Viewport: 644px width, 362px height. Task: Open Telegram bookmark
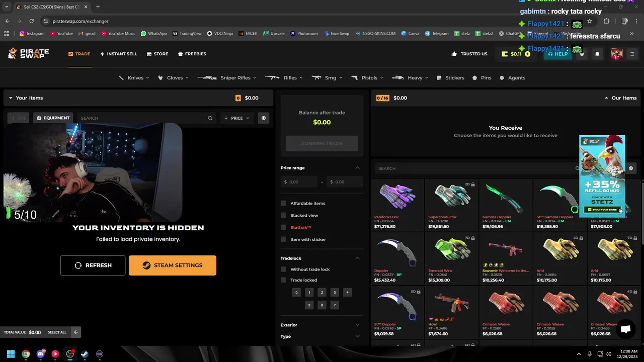point(436,34)
